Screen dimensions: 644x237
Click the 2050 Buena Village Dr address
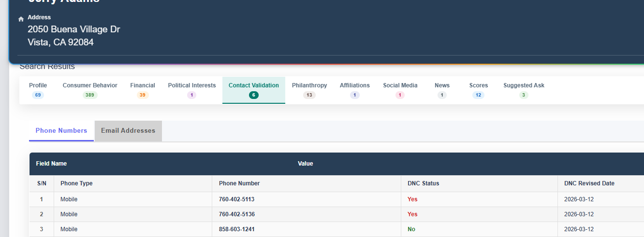(x=74, y=29)
